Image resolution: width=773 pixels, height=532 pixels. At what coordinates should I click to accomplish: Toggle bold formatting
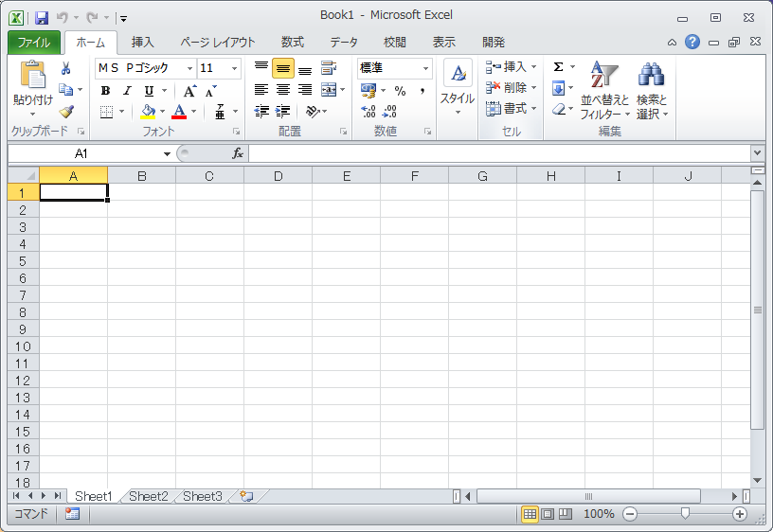(105, 91)
